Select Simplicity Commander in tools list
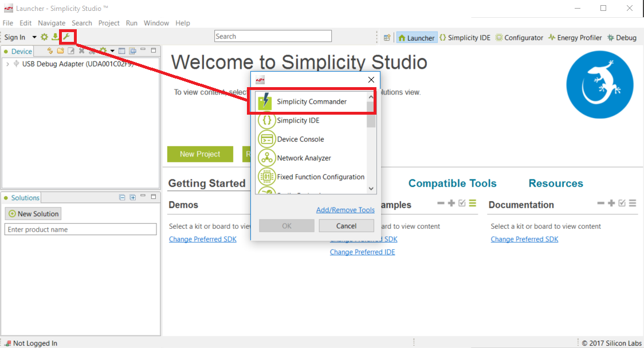This screenshot has height=348, width=644. 311,102
